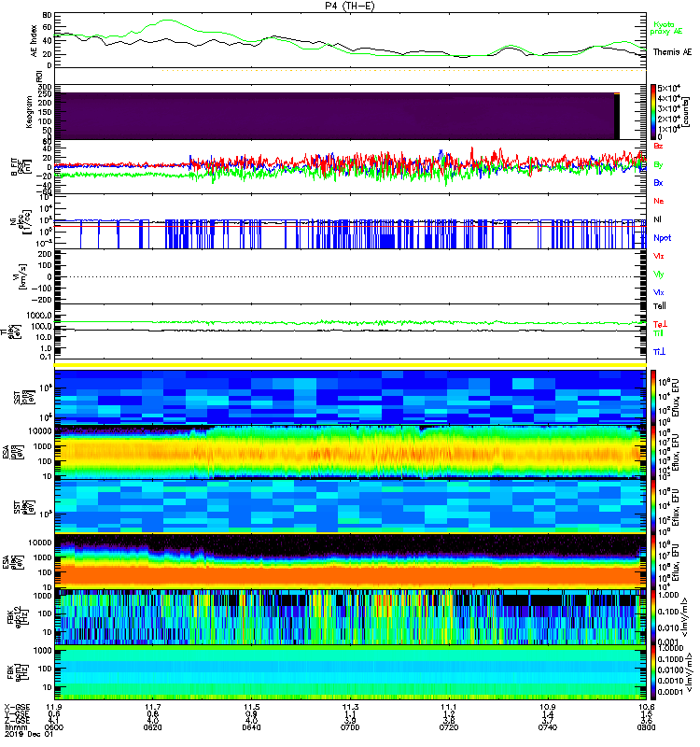Click the FBK edc12 mV/m color bar
Screen dimensions: 700x747
click(654, 617)
